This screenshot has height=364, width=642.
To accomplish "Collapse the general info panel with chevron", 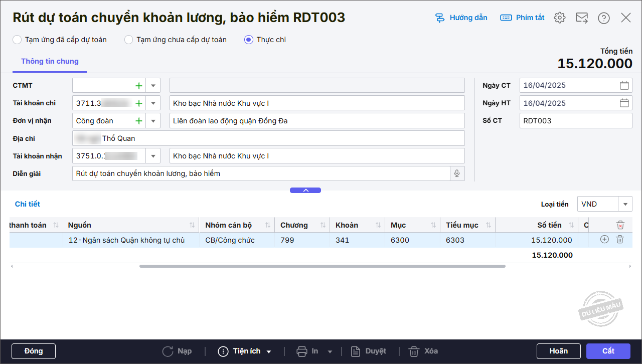I will 305,191.
